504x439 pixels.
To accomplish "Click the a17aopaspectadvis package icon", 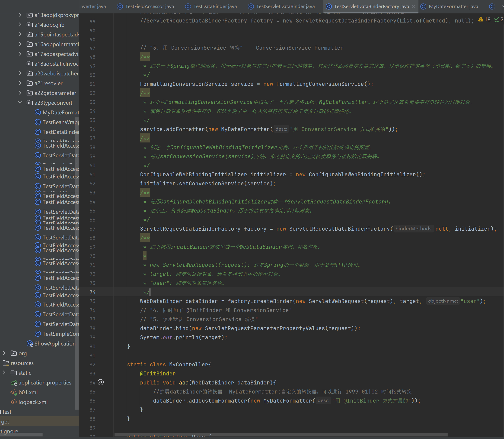I will 30,54.
